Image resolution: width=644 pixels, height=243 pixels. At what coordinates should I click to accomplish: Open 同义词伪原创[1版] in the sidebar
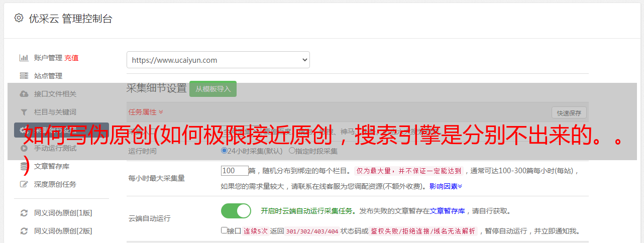(x=63, y=213)
